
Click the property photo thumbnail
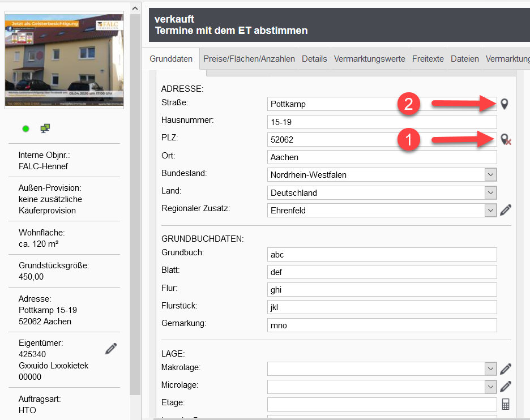tap(64, 59)
